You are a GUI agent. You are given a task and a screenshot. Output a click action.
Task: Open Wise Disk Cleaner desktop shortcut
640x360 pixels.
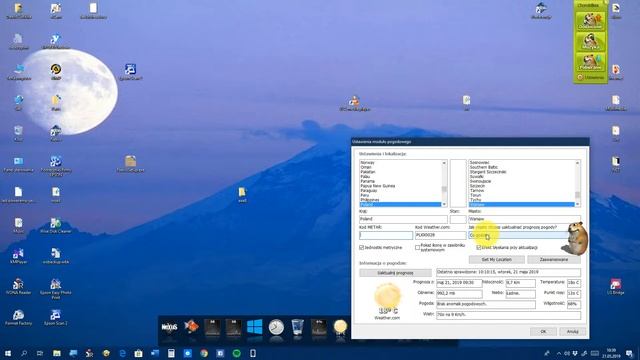(56, 225)
